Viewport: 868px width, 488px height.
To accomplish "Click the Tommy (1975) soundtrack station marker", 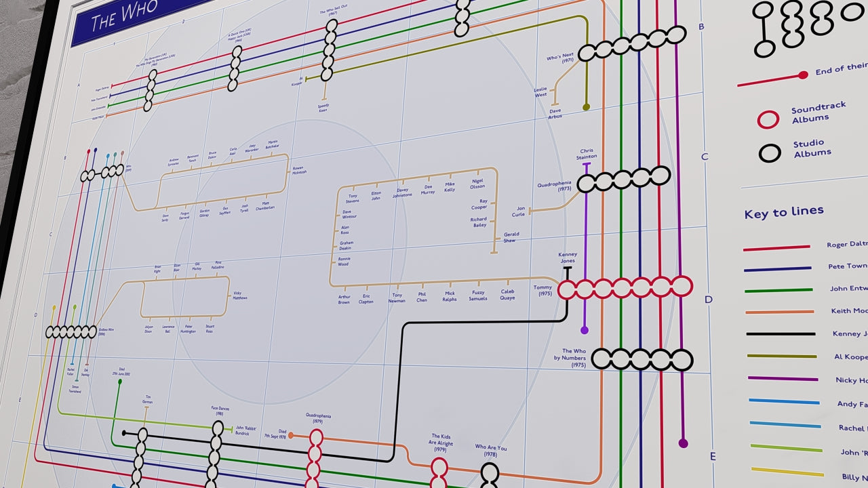I will click(x=624, y=288).
